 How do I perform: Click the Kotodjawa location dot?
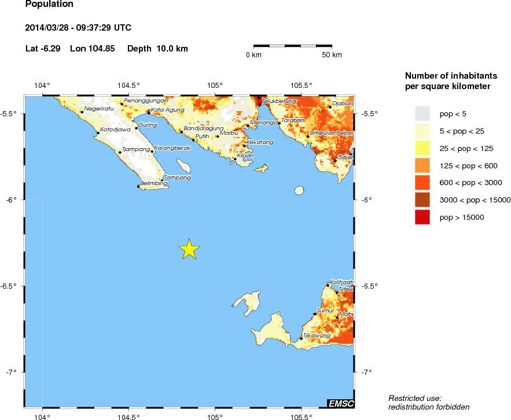click(x=98, y=133)
